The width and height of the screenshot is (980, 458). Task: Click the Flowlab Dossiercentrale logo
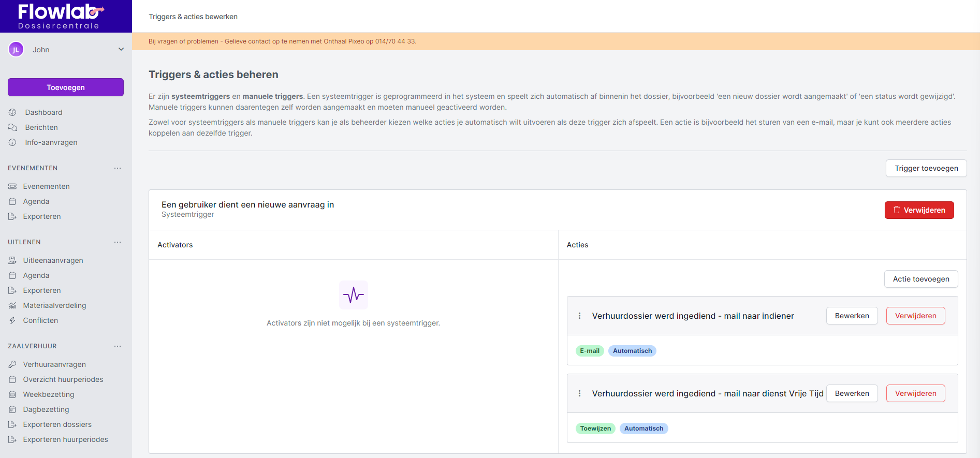[x=59, y=16]
